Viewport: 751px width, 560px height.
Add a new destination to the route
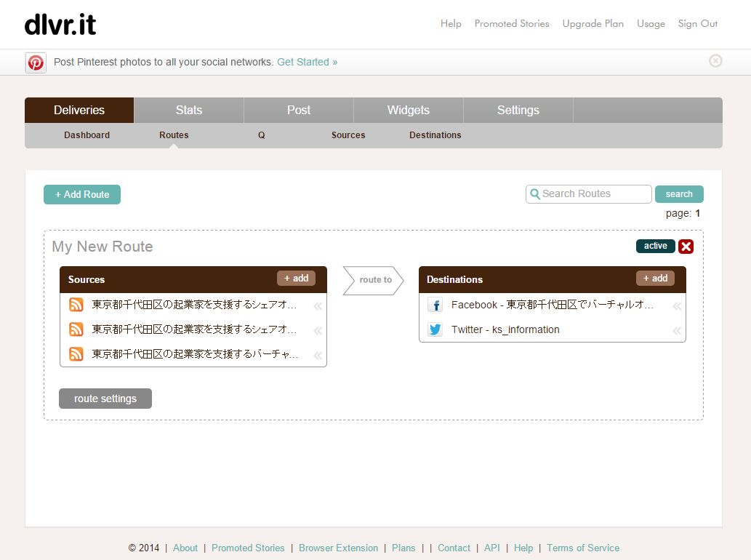[x=655, y=279]
